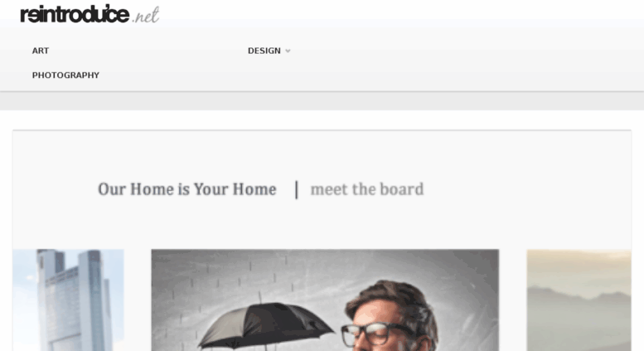Viewport: 644px width, 351px height.
Task: Click the vertical divider beside 'meet the board'
Action: (x=297, y=189)
